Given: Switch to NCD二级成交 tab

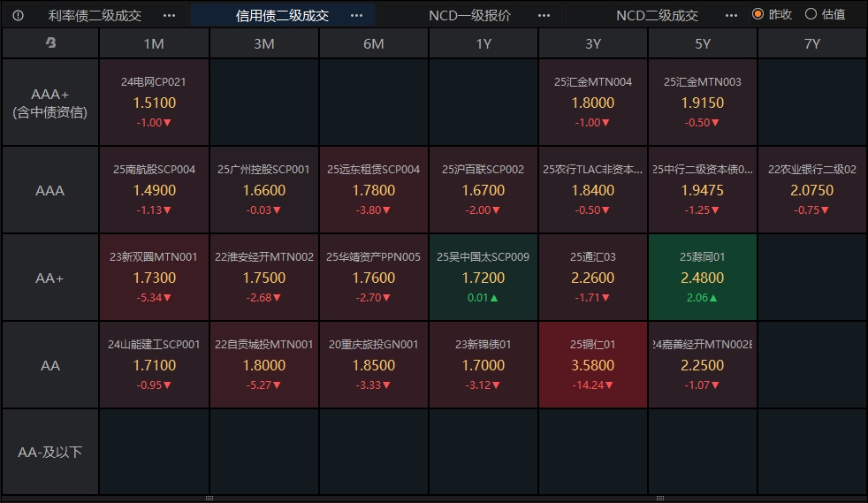Looking at the screenshot, I should [657, 15].
